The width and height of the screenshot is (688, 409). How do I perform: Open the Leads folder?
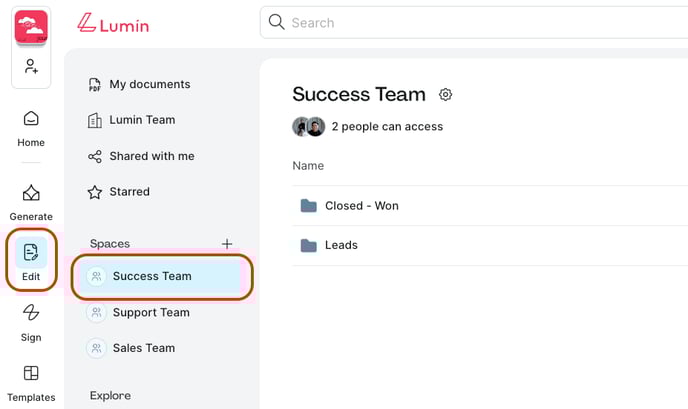[490, 245]
